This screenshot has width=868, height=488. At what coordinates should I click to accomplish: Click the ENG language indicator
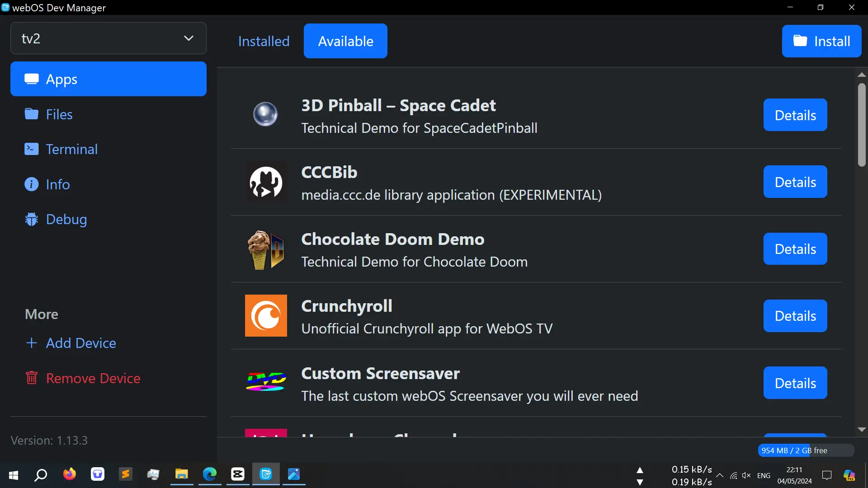point(764,475)
